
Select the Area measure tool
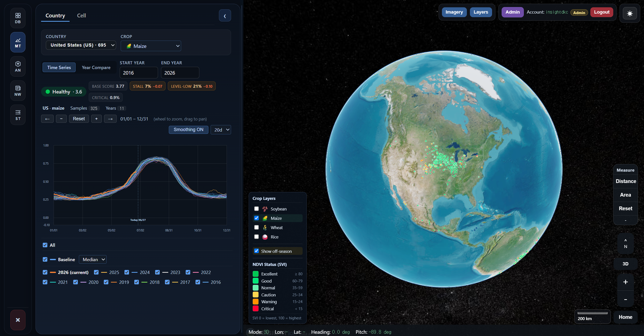(625, 195)
